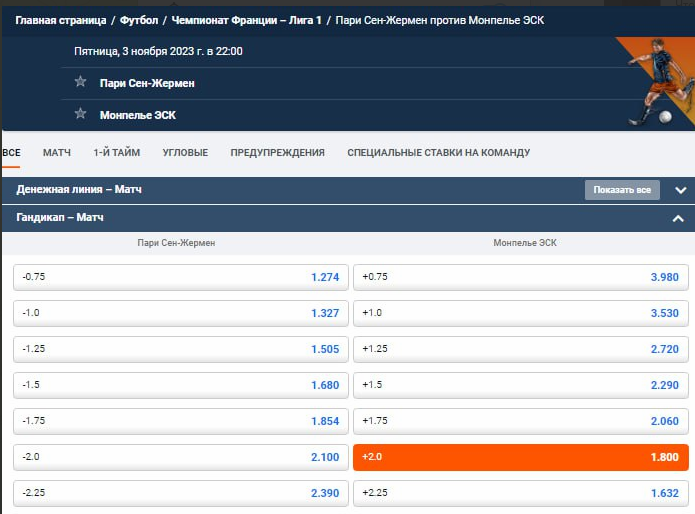Click the match date Пятница, 3 ноября 2023
Viewport: 695px width, 514px height.
[x=158, y=51]
